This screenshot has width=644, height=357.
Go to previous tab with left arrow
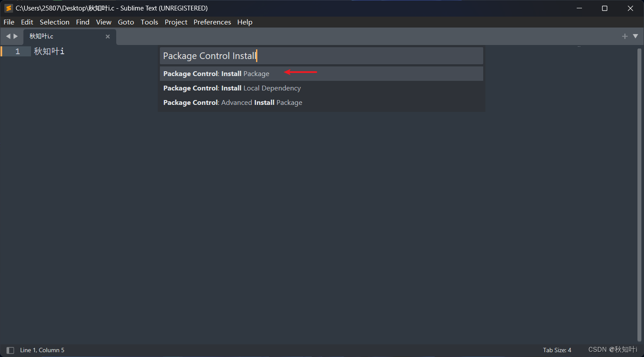coord(8,36)
